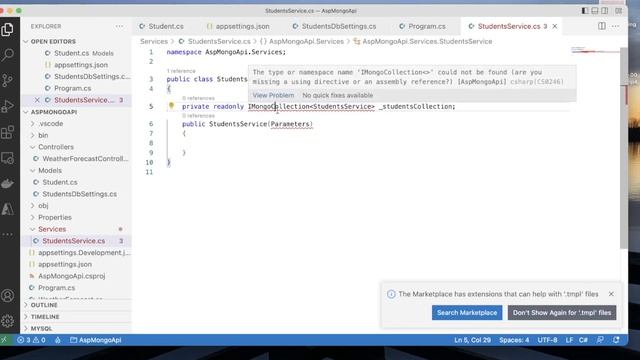Image resolution: width=640 pixels, height=360 pixels.
Task: Toggle bottom panel layout icon
Action: (595, 11)
